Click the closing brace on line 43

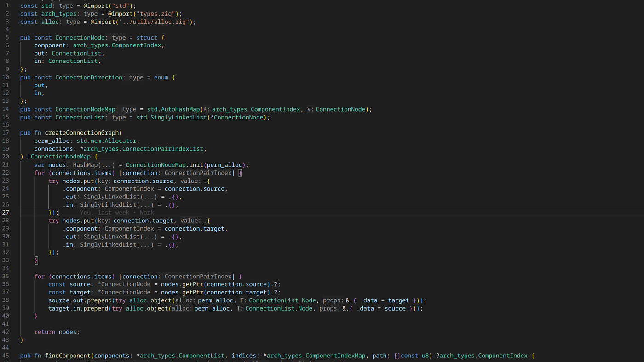(22, 339)
